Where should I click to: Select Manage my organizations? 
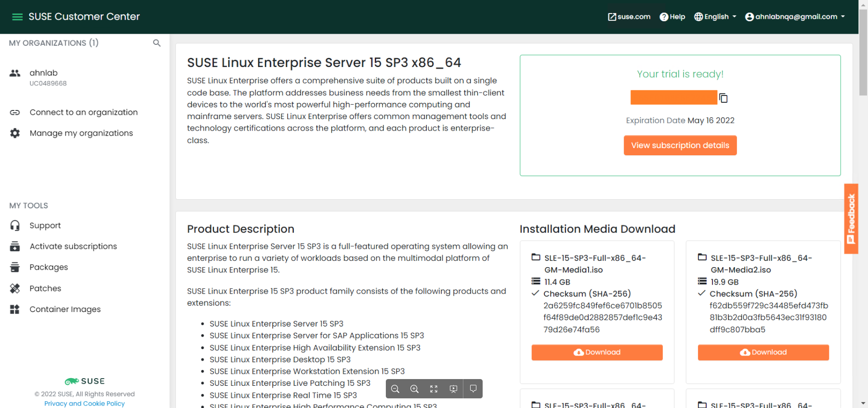pyautogui.click(x=81, y=133)
